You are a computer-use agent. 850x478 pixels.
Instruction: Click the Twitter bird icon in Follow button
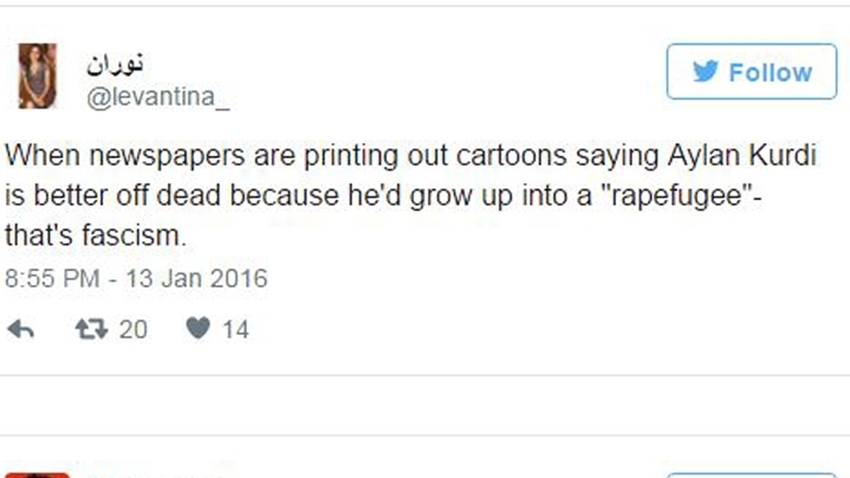click(x=705, y=73)
